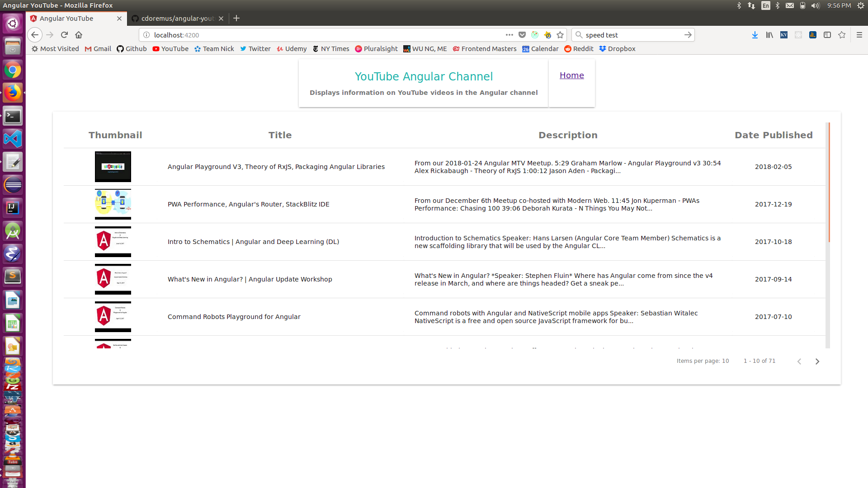This screenshot has width=868, height=488.
Task: Open page actions three-dot menu
Action: (x=509, y=35)
